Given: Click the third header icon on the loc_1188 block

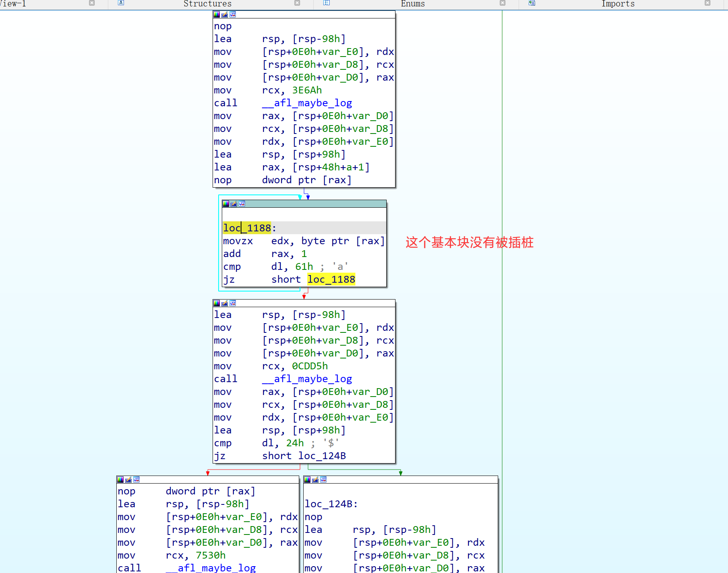Looking at the screenshot, I should click(242, 204).
